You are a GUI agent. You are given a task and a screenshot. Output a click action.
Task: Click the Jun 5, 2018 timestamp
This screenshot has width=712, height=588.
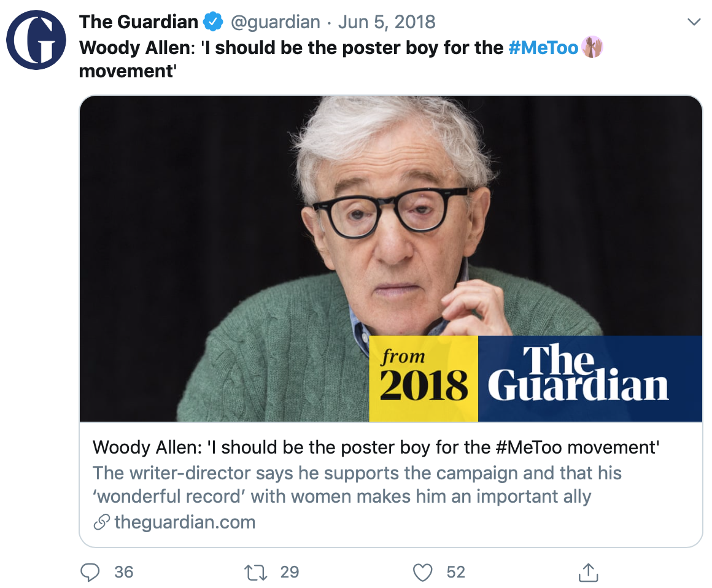pos(387,22)
